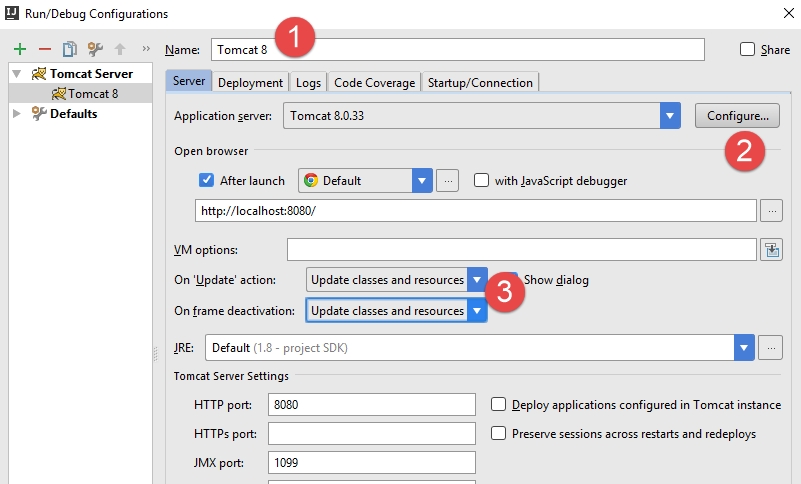The width and height of the screenshot is (801, 484).
Task: Open the Startup/Connection tab
Action: click(481, 83)
